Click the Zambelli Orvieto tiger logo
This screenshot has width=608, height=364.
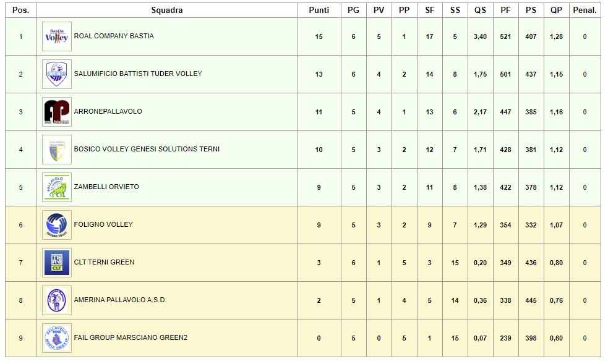(57, 187)
